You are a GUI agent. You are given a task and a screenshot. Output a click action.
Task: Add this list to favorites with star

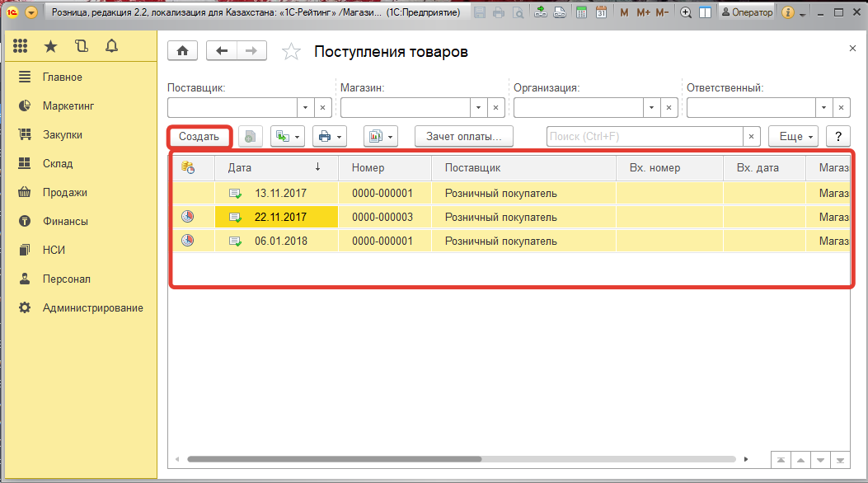pos(291,52)
